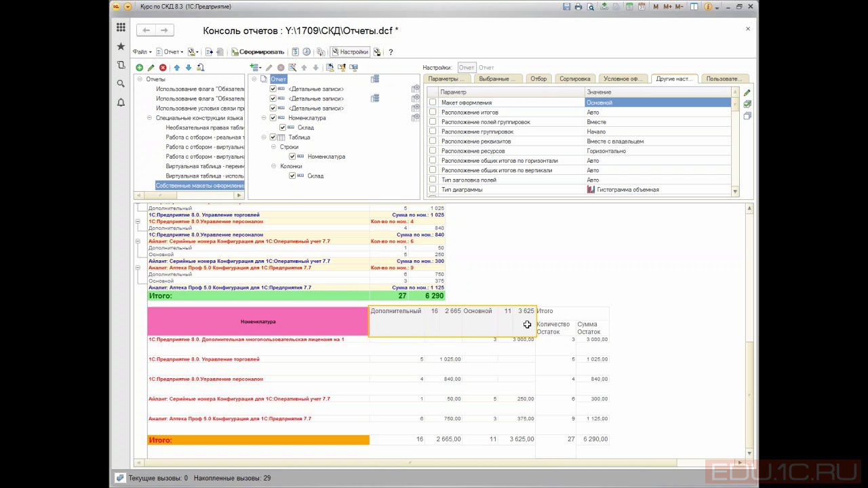Collapse the Отчет structure root node
Screen dimensions: 868x488
click(x=254, y=79)
